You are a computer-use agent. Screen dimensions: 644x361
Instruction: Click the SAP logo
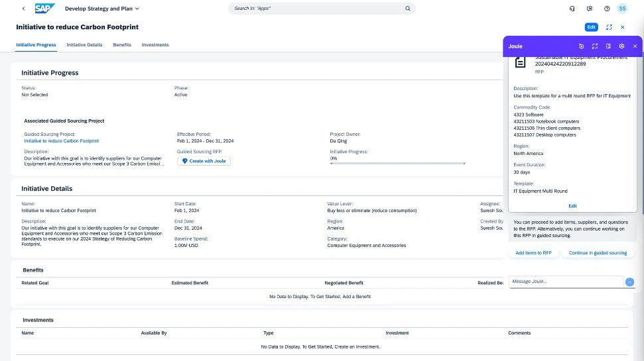(44, 8)
